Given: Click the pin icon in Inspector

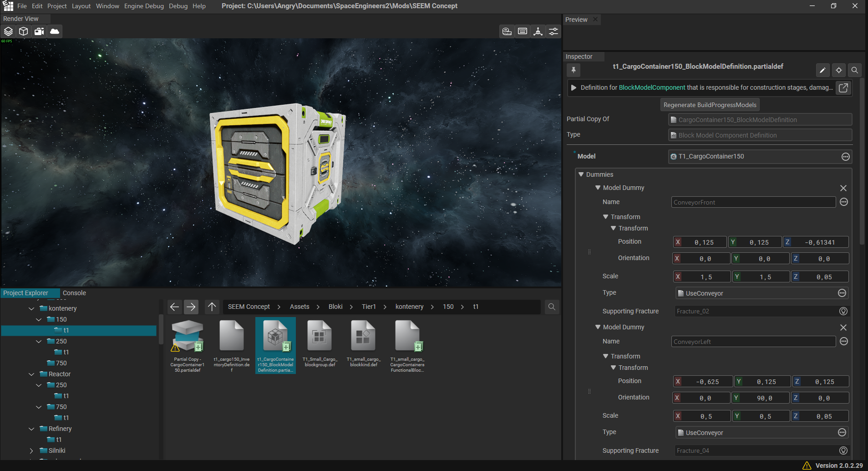Looking at the screenshot, I should tap(574, 70).
